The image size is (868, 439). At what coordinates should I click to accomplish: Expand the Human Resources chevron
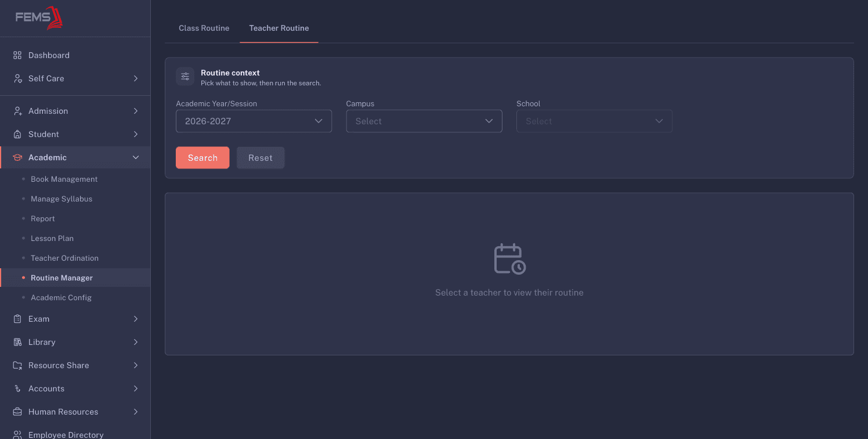[136, 412]
